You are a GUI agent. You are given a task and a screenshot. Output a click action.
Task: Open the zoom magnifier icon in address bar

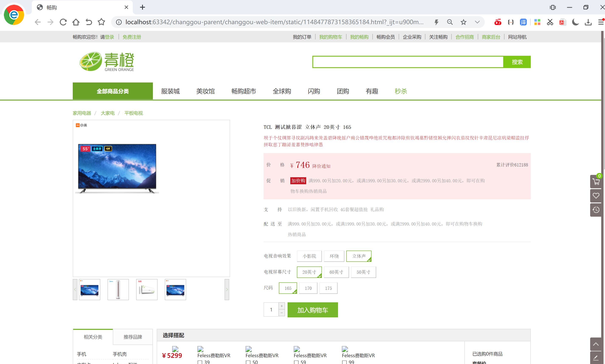click(450, 22)
